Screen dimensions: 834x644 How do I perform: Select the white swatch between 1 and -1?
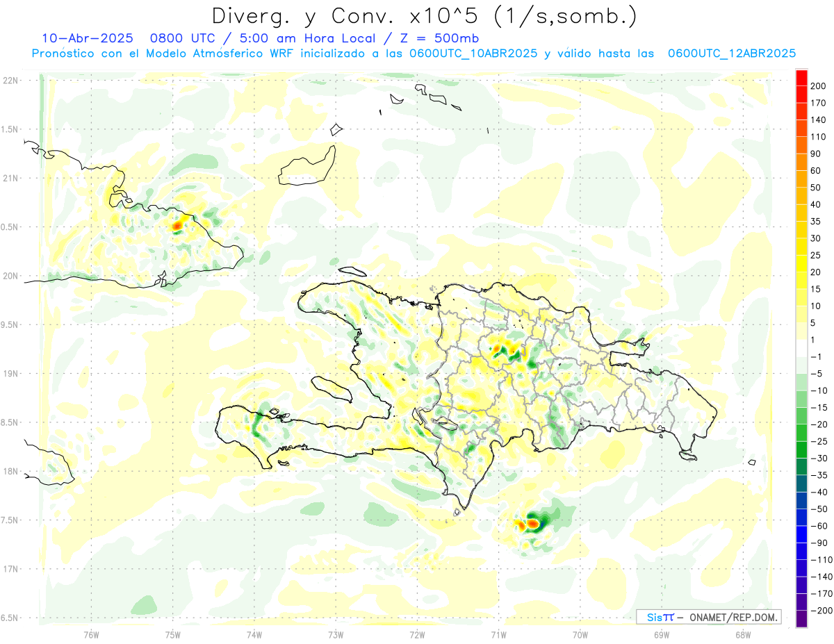point(801,348)
